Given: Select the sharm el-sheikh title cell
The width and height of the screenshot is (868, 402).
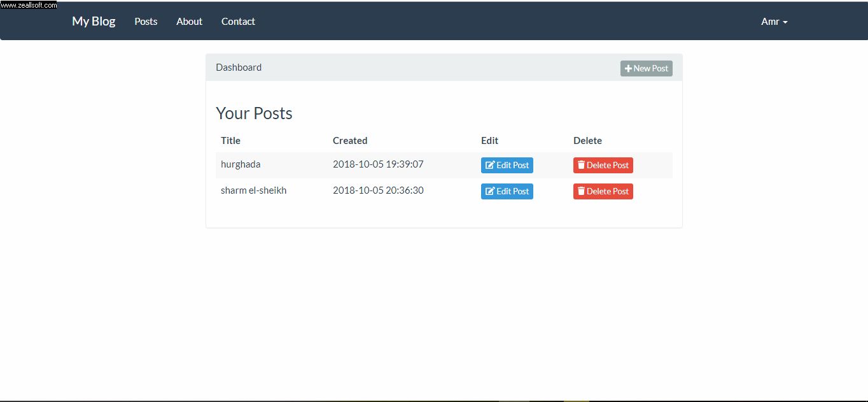Looking at the screenshot, I should (x=253, y=190).
